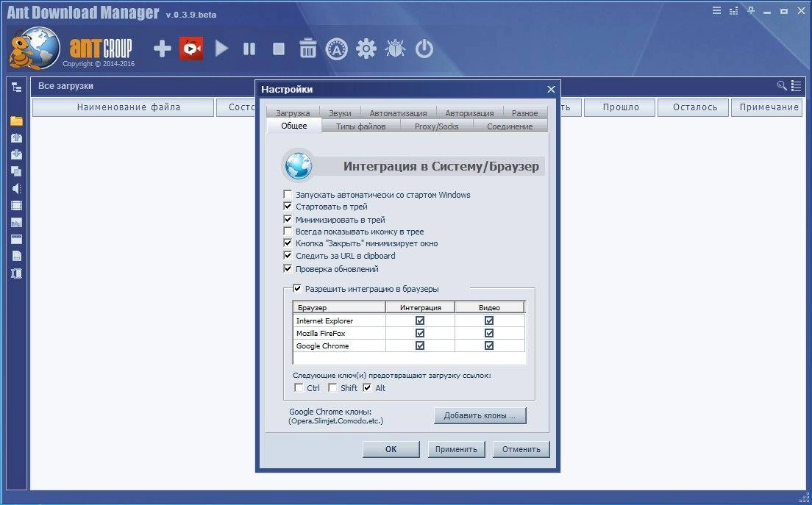
Task: Sort by 'Наименование файла' column header
Action: (x=124, y=107)
